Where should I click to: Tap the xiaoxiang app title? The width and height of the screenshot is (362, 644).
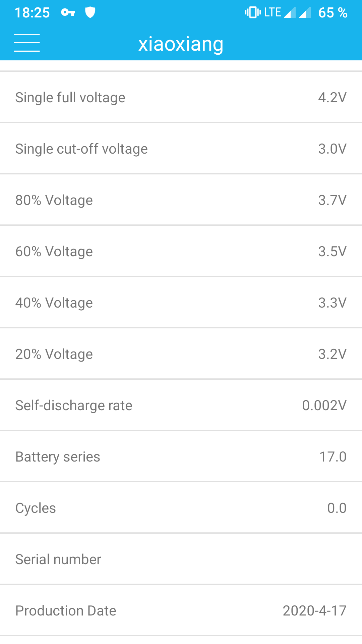click(181, 44)
